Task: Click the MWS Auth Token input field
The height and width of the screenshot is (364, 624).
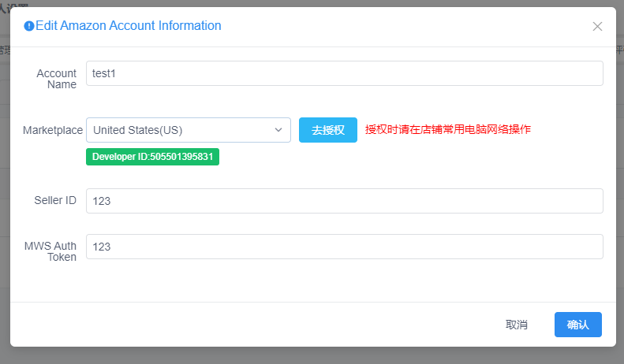Action: pos(344,247)
